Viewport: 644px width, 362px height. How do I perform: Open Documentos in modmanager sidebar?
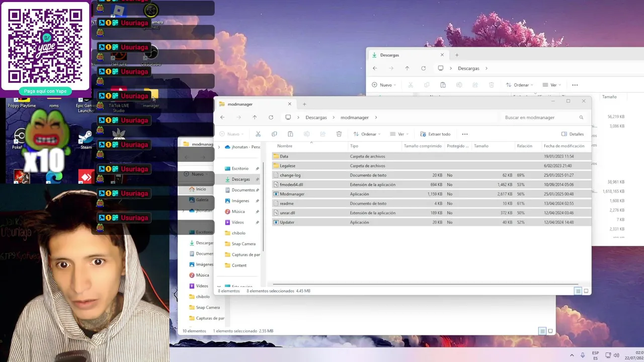coord(243,190)
